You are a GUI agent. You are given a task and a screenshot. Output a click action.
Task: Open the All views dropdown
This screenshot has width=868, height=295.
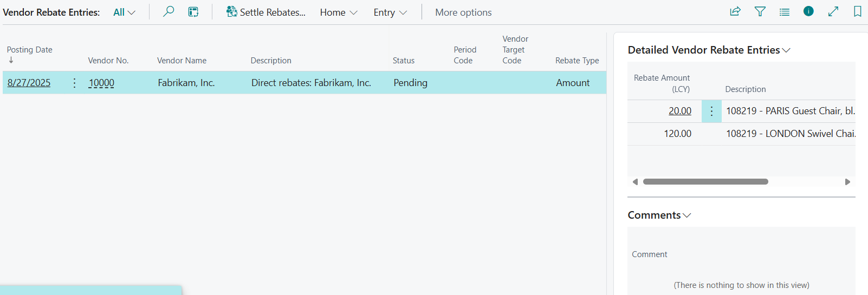point(124,12)
